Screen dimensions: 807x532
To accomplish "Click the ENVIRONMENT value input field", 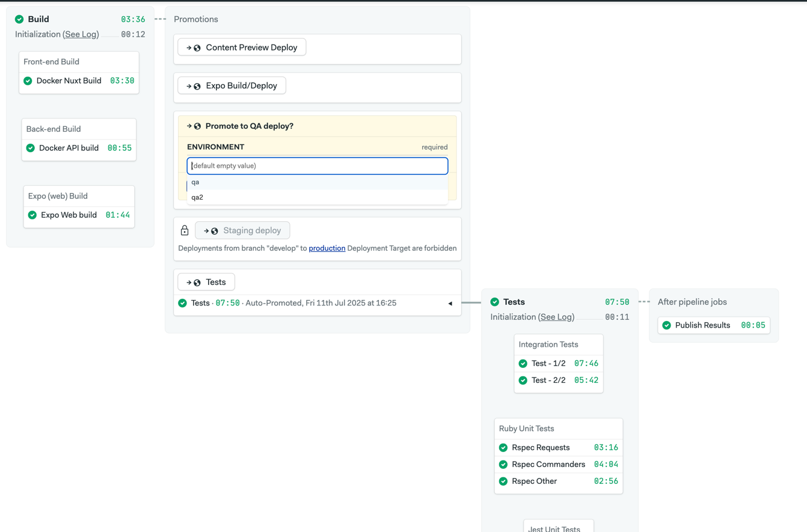I will (317, 165).
